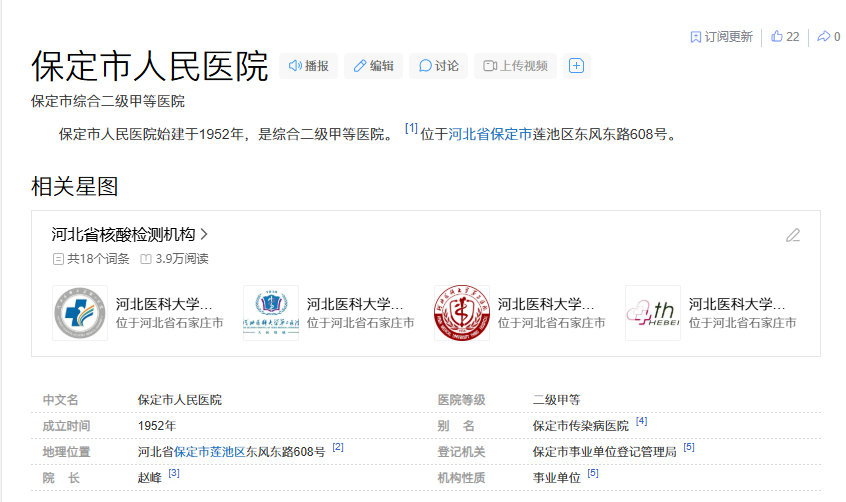Click the plus add icon beside 上传视频

coord(576,66)
